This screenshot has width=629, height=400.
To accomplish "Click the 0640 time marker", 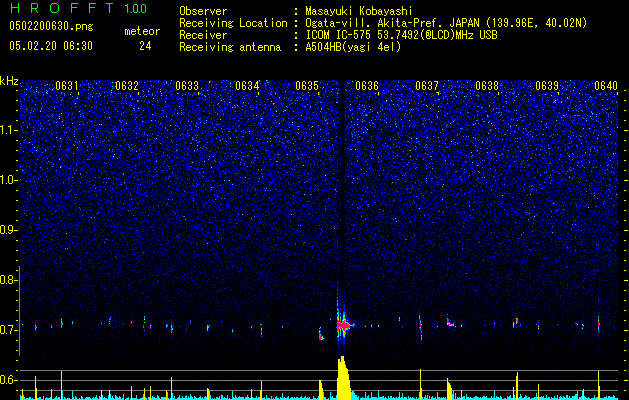I will 606,86.
